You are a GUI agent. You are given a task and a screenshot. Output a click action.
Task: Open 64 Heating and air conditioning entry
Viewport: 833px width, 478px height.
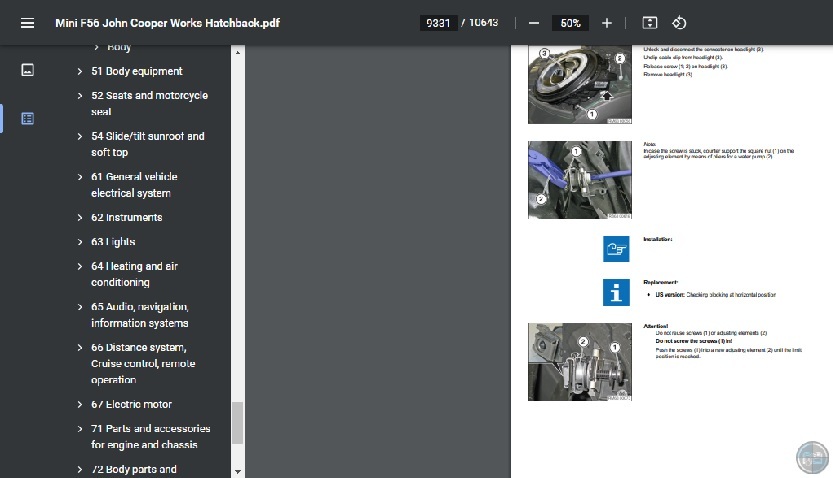pos(134,274)
